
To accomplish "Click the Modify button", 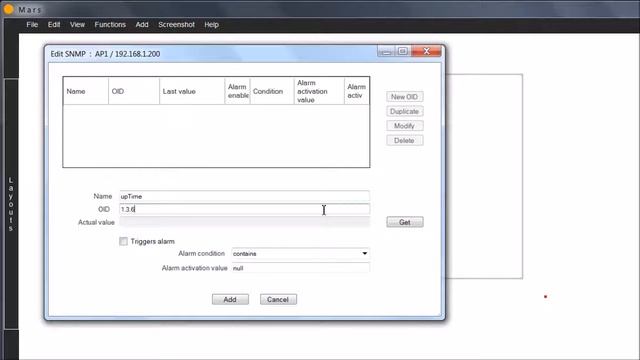I will point(404,126).
